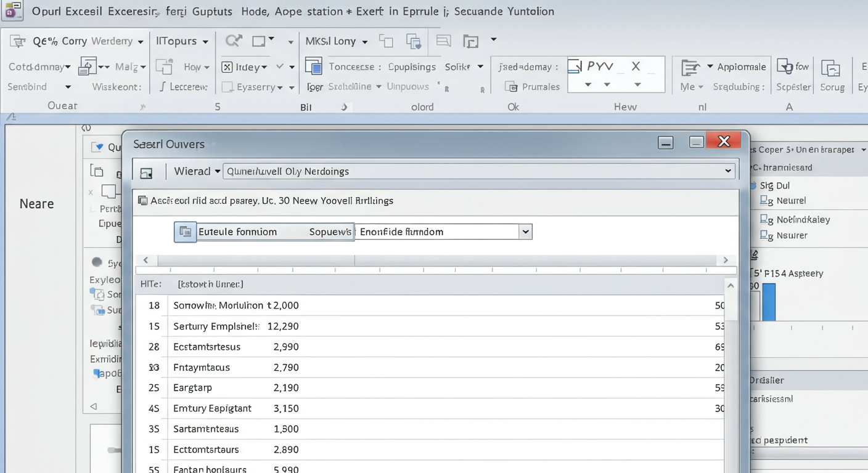This screenshot has height=473, width=868.
Task: Toggle the Eyaserry checkbox in ribbon
Action: tap(227, 87)
